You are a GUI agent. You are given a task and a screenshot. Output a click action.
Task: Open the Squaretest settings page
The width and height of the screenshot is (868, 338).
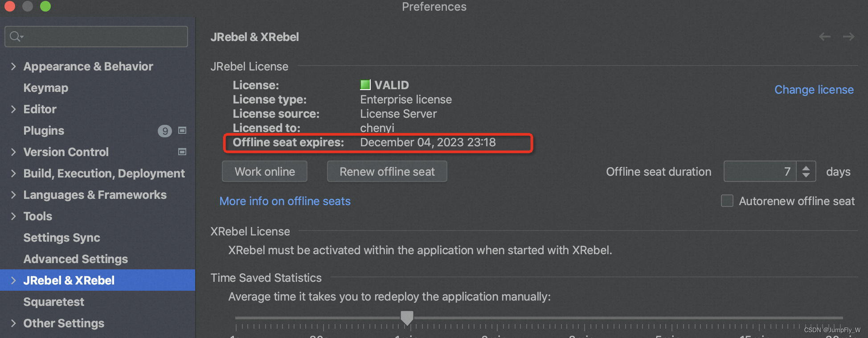click(x=54, y=302)
